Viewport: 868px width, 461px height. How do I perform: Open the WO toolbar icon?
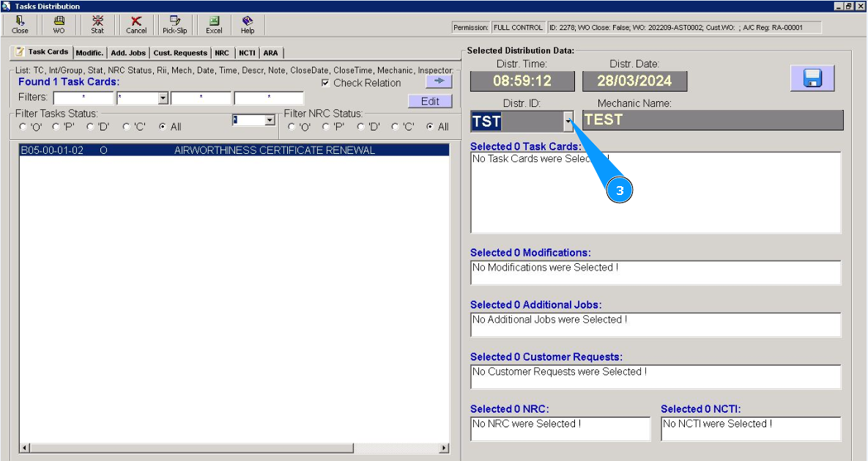point(59,25)
